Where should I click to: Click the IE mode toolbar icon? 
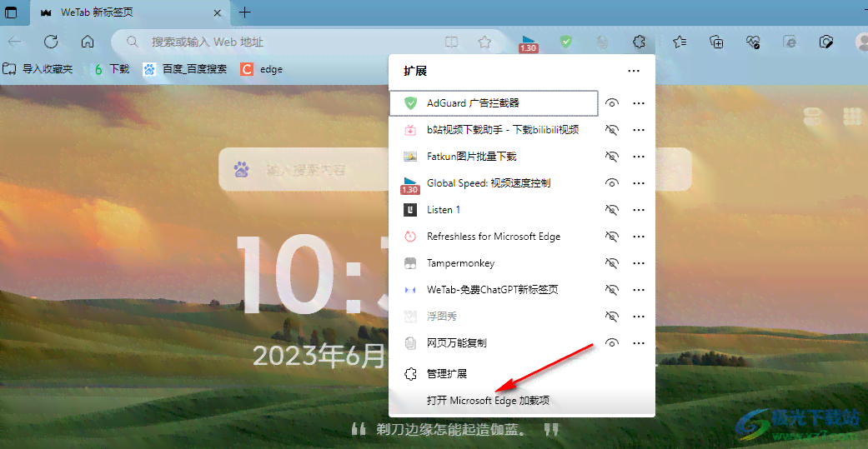pyautogui.click(x=790, y=42)
